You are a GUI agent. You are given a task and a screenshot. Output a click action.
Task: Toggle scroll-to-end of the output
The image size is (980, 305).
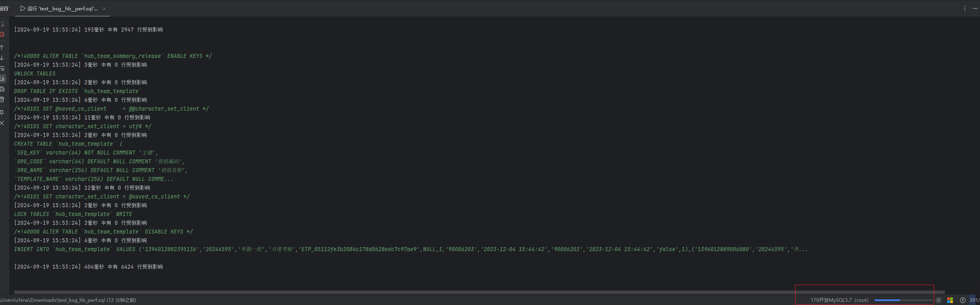point(2,79)
